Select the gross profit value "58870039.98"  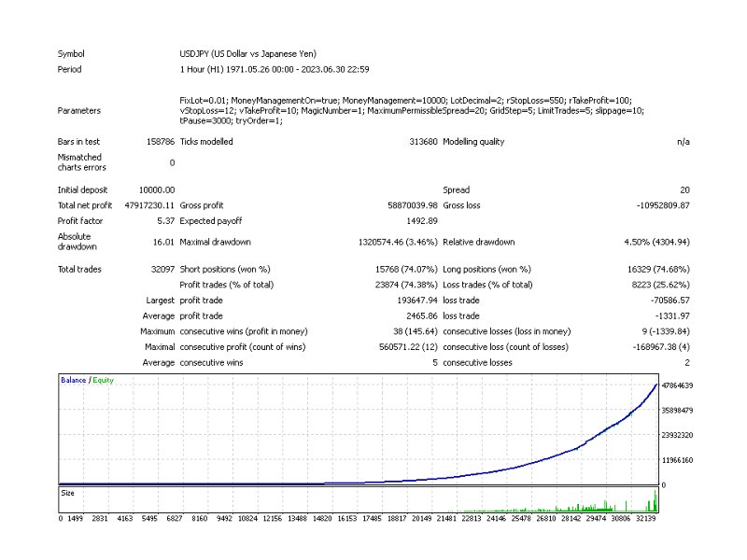coord(413,205)
